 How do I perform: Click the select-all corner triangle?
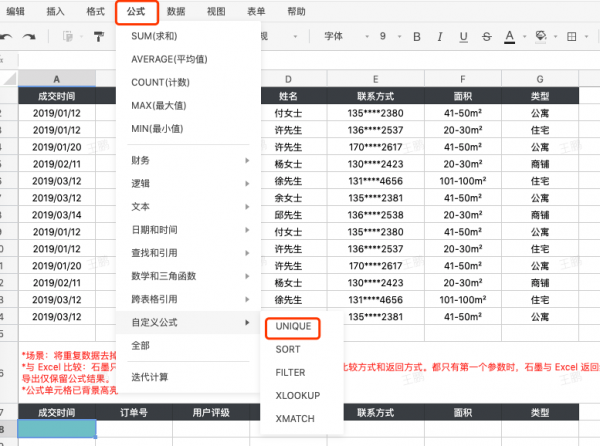10,79
